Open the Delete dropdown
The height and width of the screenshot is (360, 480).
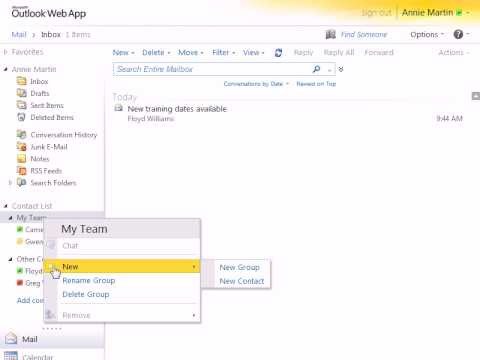(156, 53)
